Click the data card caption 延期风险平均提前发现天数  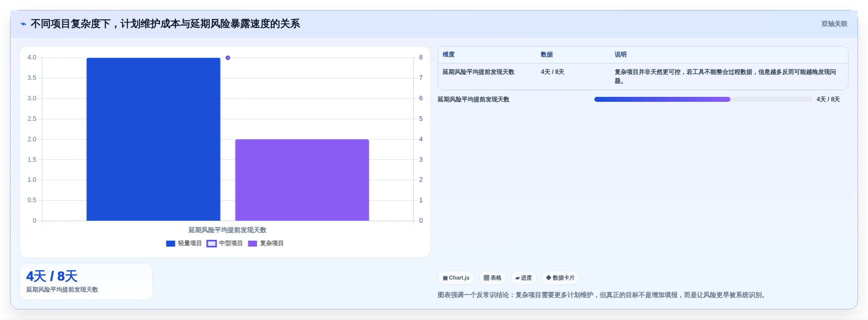click(62, 290)
